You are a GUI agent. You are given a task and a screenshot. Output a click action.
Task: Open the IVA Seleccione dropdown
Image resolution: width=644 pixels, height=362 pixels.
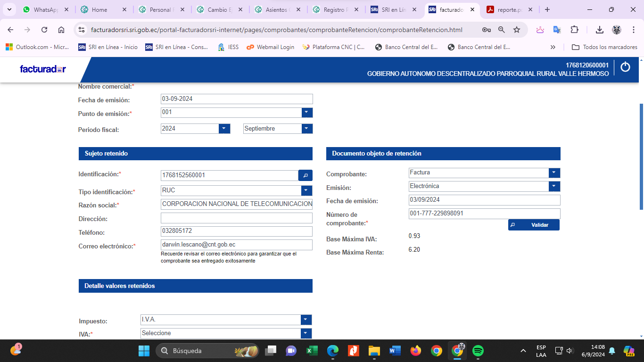click(306, 334)
